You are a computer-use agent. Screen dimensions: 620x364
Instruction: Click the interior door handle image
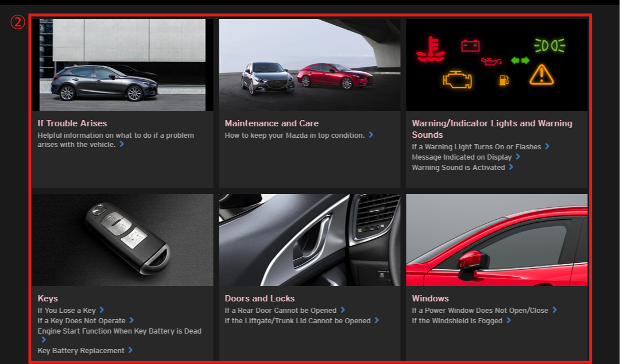tap(309, 239)
